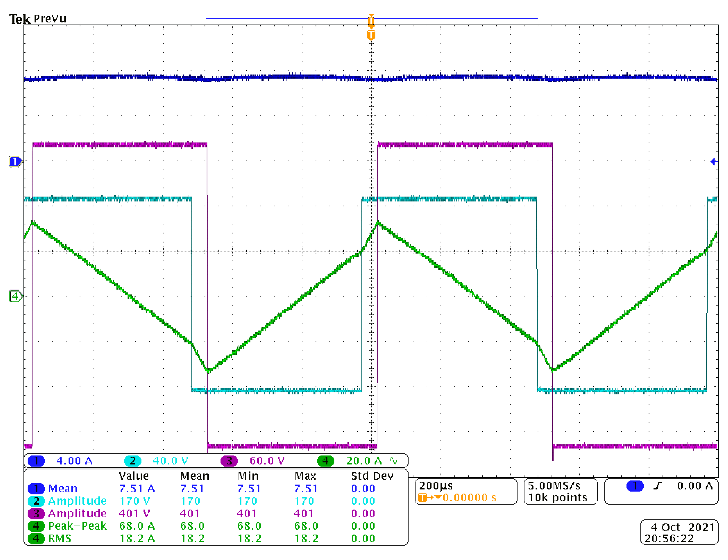Click the channel 4 RMS measurement label
Image resolution: width=728 pixels, height=560 pixels.
pyautogui.click(x=60, y=538)
